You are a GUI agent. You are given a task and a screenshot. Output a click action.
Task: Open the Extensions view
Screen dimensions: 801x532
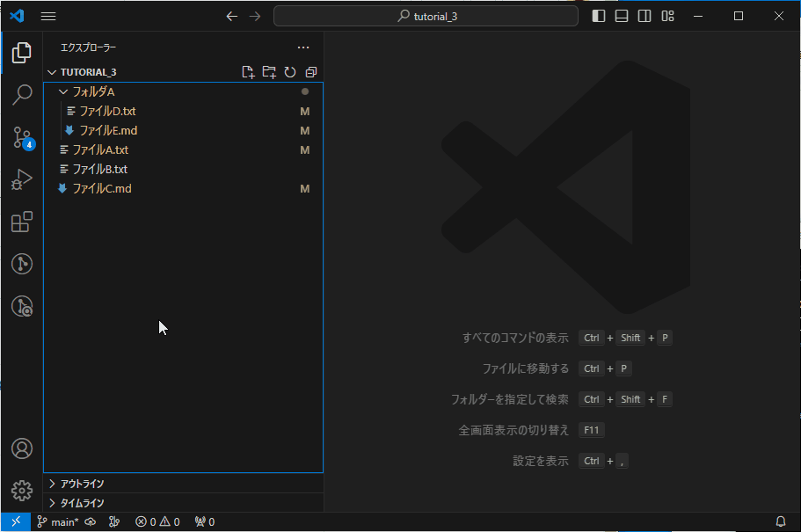(x=21, y=222)
